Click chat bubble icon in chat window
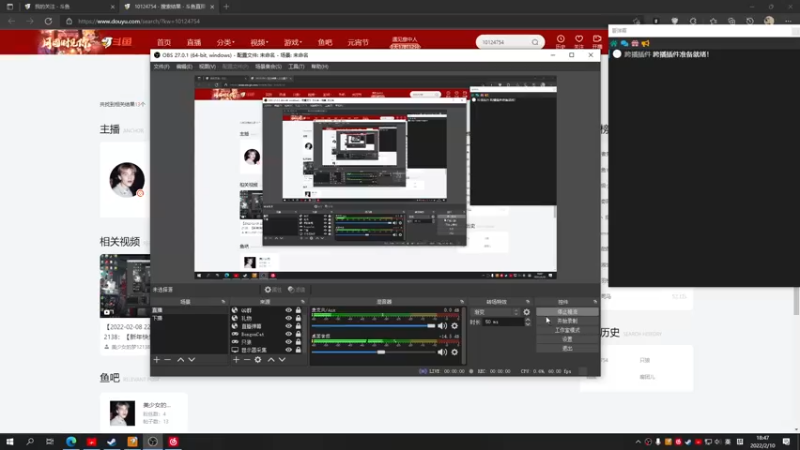The height and width of the screenshot is (450, 800). click(x=624, y=43)
